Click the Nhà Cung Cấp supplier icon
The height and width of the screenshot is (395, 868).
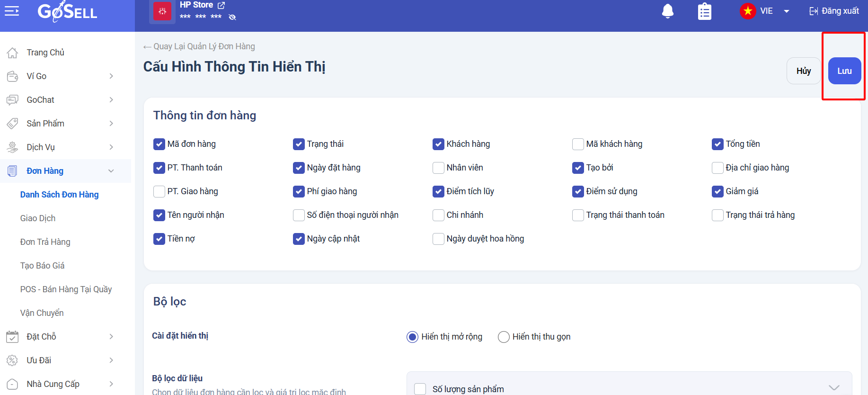12,384
